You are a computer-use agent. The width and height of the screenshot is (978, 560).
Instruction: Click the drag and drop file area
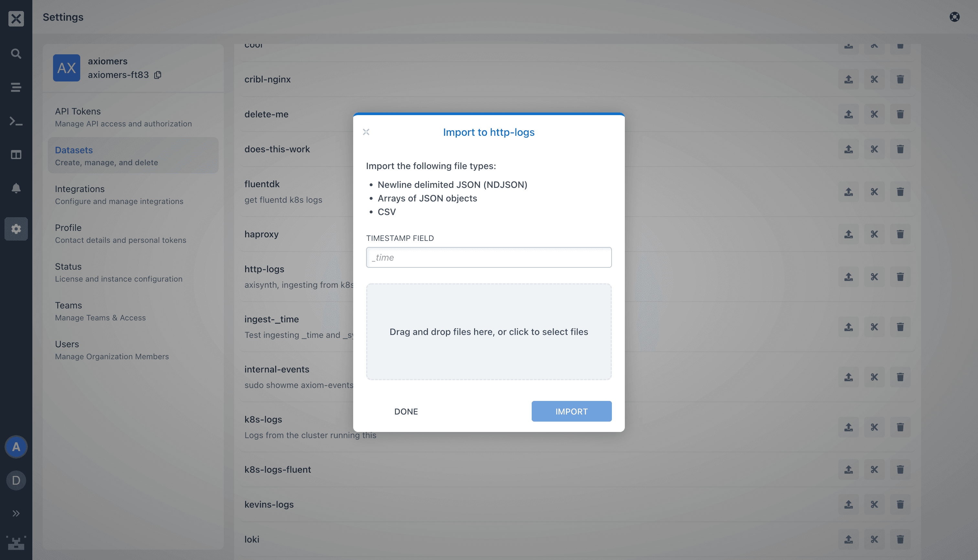pyautogui.click(x=489, y=331)
